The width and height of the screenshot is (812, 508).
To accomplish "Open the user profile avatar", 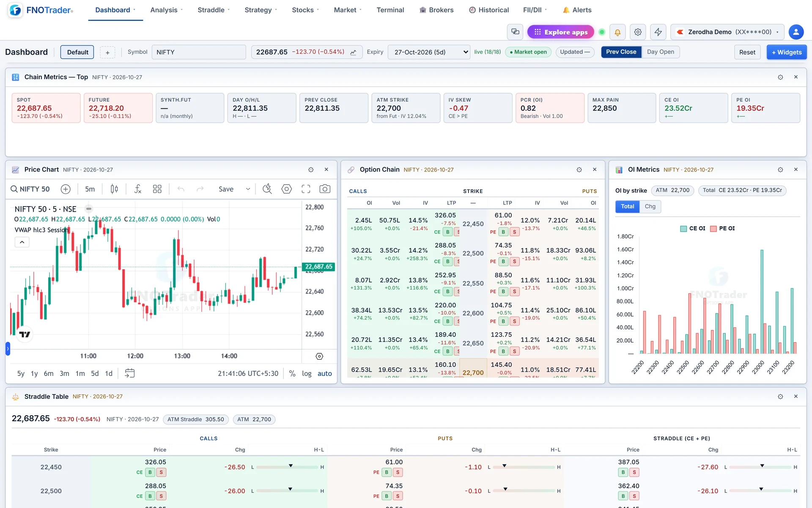I will point(796,32).
